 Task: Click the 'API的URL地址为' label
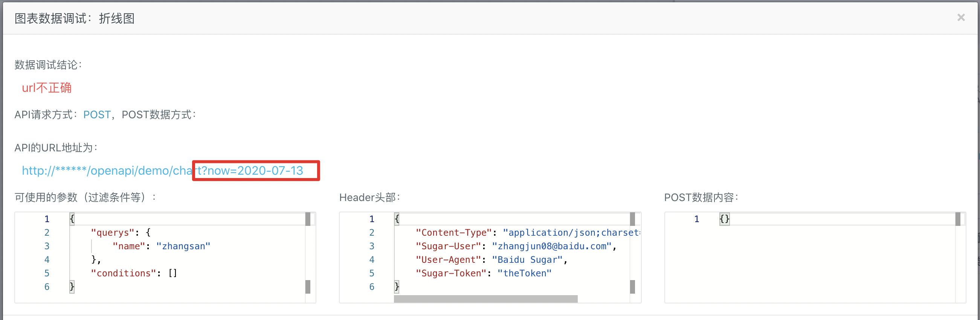pos(56,148)
